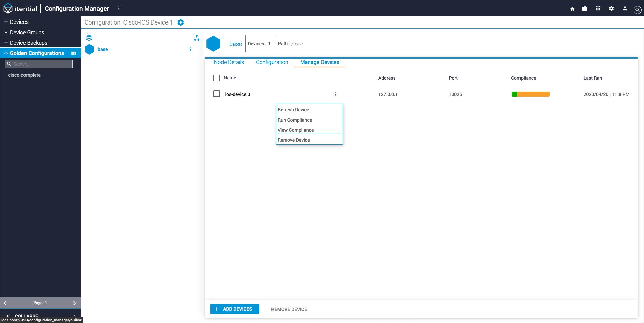The width and height of the screenshot is (644, 323).
Task: Go to home via house icon
Action: click(572, 9)
